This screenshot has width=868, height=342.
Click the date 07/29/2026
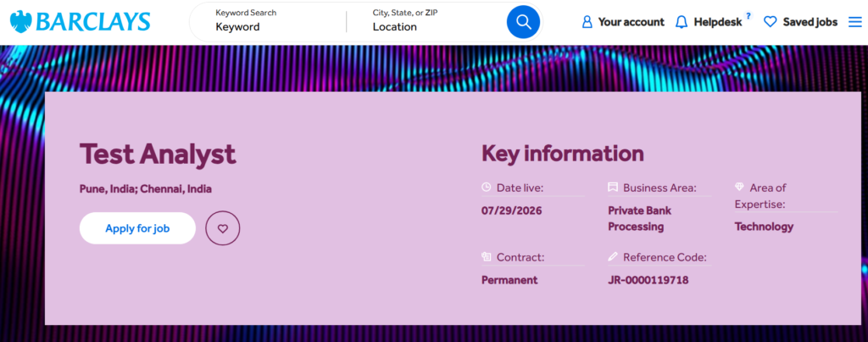[x=511, y=210]
